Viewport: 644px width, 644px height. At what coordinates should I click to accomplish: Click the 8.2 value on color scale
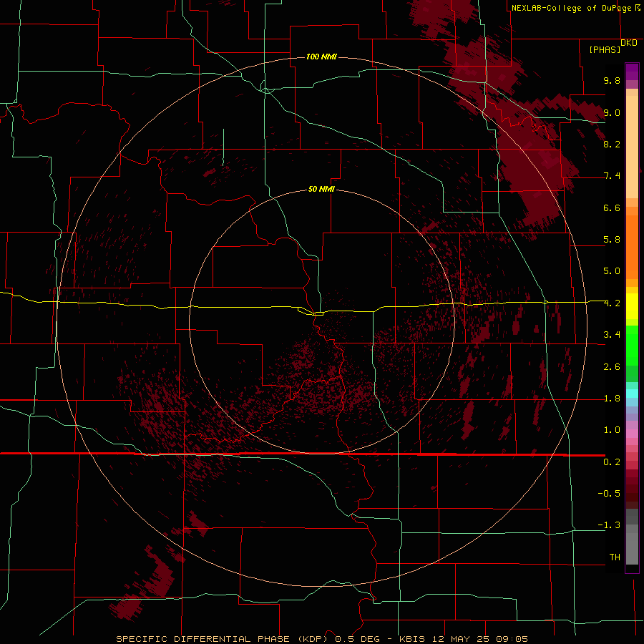612,144
